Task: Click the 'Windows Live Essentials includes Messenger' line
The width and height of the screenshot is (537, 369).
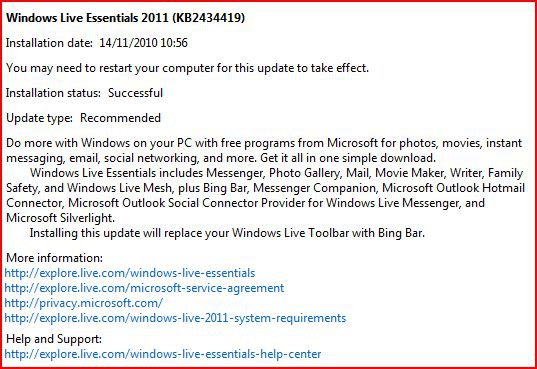Action: pos(276,173)
